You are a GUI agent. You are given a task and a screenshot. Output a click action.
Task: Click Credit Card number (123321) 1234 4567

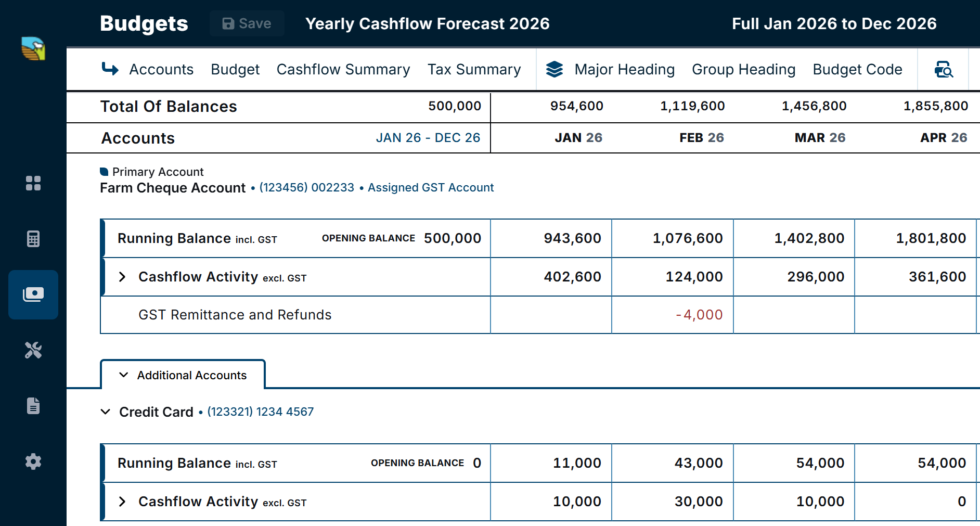pyautogui.click(x=261, y=412)
